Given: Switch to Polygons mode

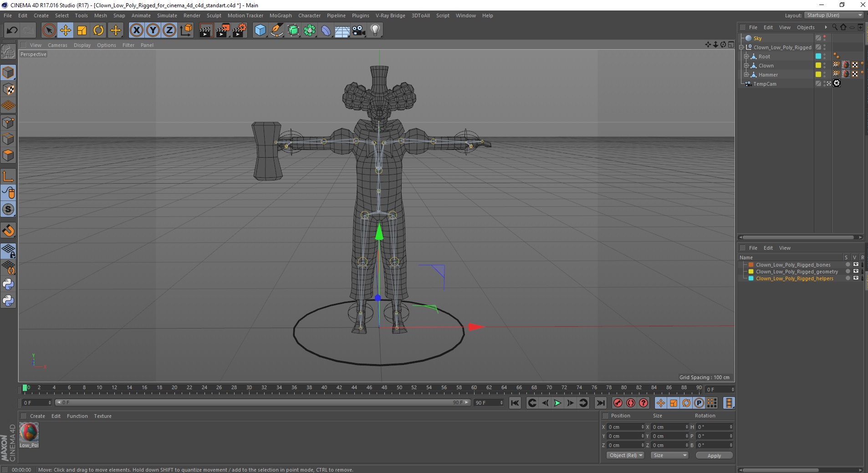Looking at the screenshot, I should [8, 155].
